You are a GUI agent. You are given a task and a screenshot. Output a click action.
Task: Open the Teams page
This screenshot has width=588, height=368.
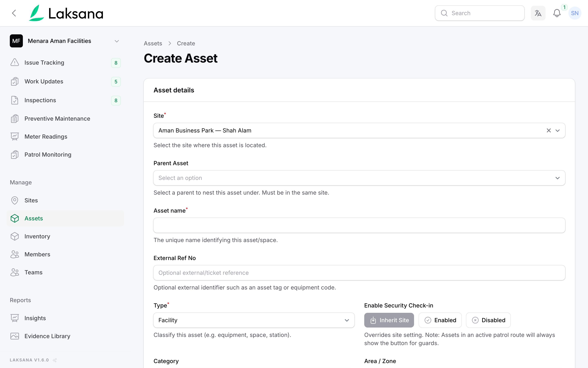(x=65, y=272)
